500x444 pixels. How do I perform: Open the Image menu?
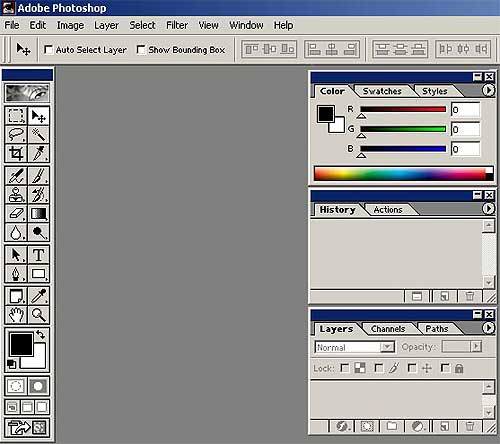coord(70,25)
